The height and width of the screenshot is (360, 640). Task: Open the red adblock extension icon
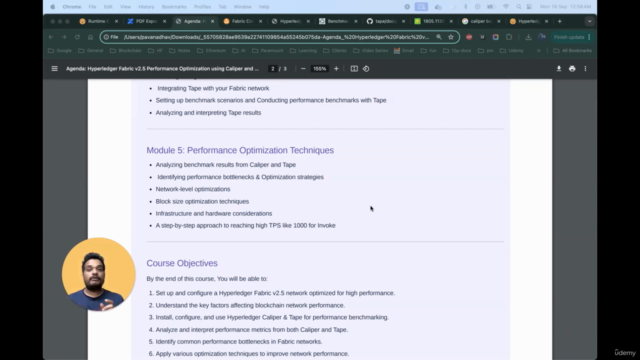click(x=469, y=37)
